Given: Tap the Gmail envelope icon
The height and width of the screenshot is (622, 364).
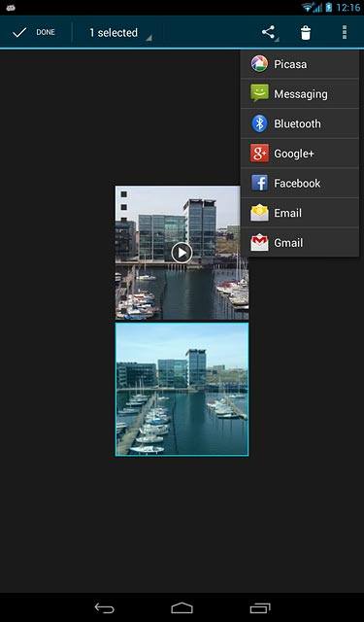Looking at the screenshot, I should point(259,242).
